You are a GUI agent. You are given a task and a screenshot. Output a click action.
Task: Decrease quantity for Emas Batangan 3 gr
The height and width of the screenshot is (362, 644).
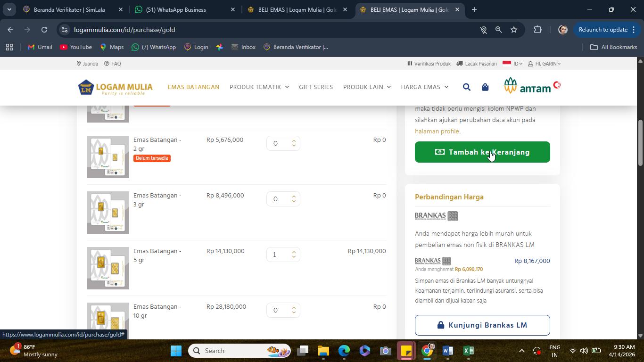click(x=294, y=201)
